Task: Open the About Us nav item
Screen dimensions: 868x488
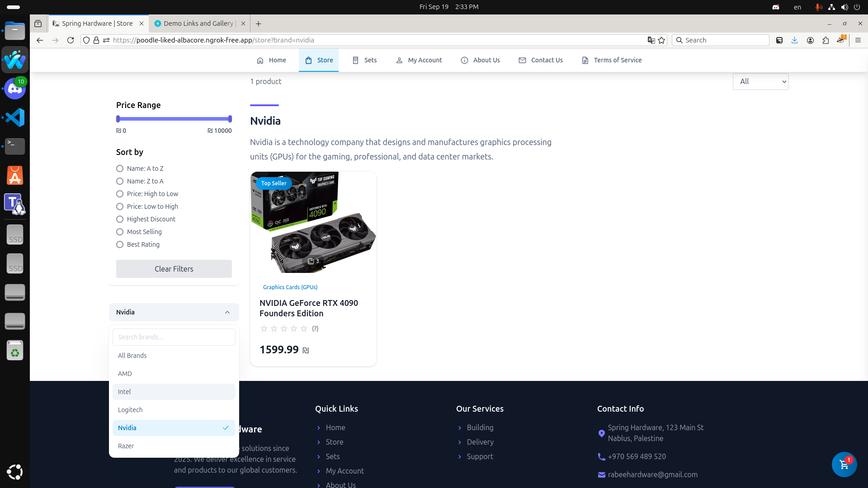Action: pos(481,60)
